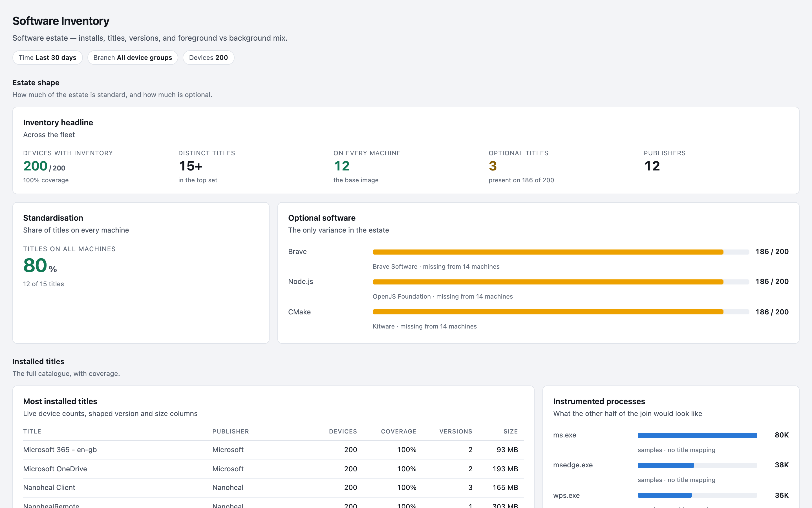This screenshot has height=508, width=812.
Task: Click 'OpenJS Foundation · missing from 14 machines'
Action: (443, 296)
